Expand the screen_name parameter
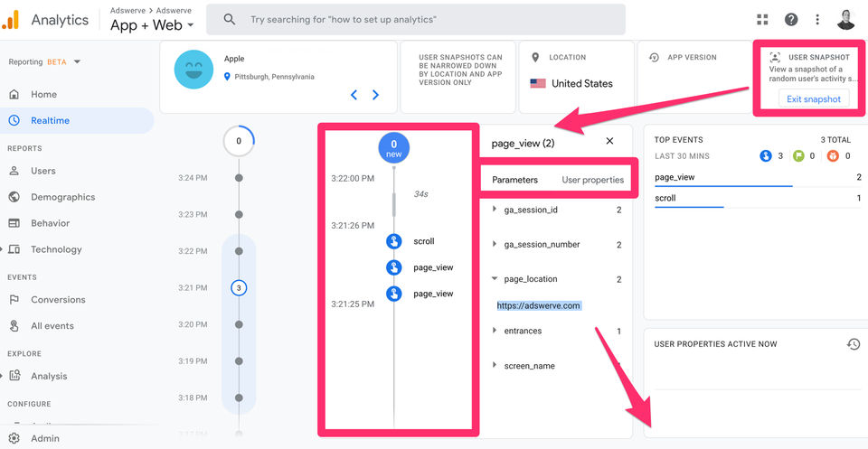 pos(495,365)
